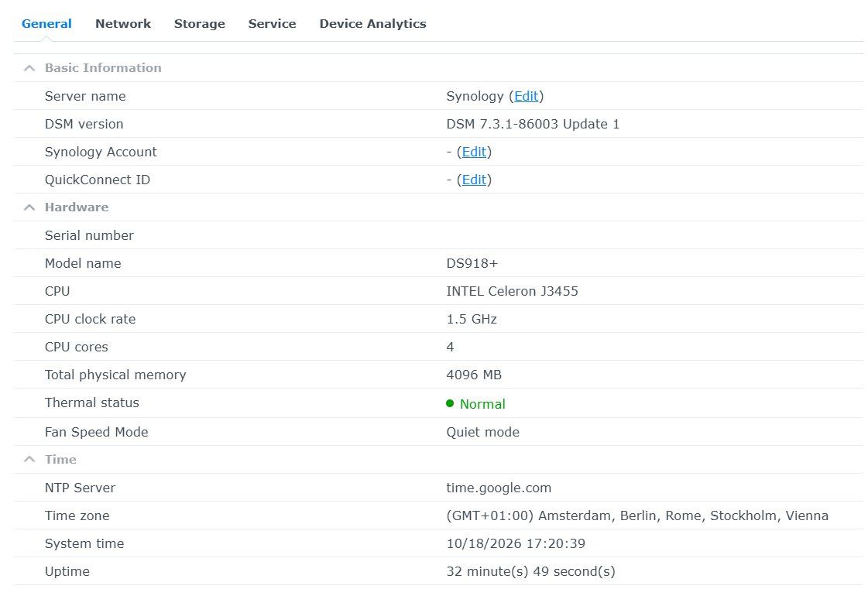
Task: Click the Total physical memory label
Action: [115, 375]
